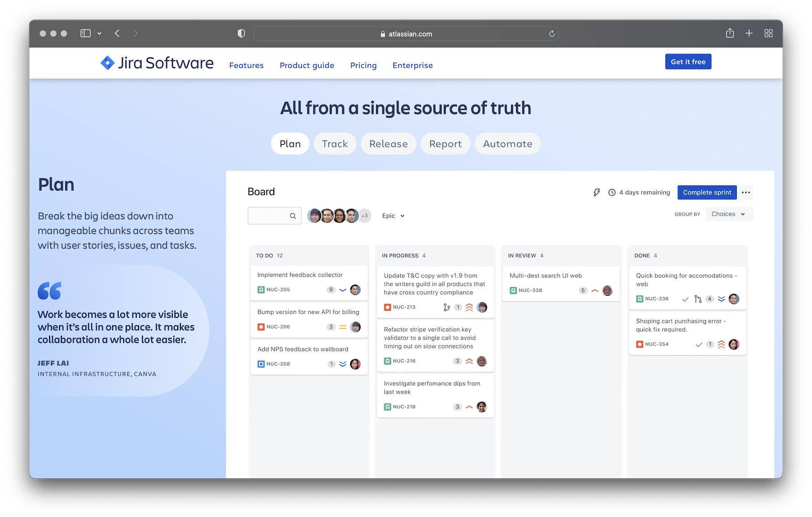Click the lightning bolt automation icon
Image resolution: width=812 pixels, height=517 pixels.
pos(596,192)
